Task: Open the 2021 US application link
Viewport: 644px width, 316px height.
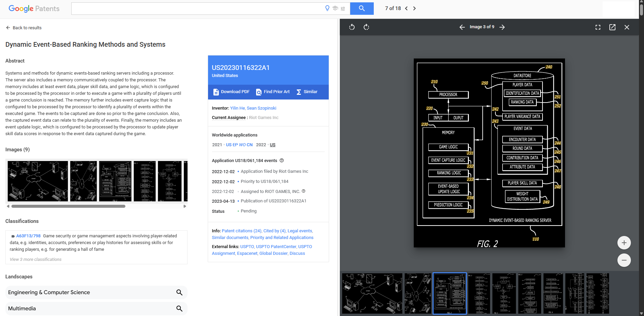Action: pos(229,145)
